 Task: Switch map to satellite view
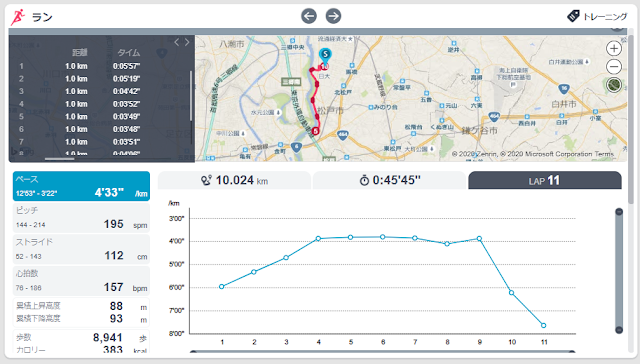[x=613, y=85]
